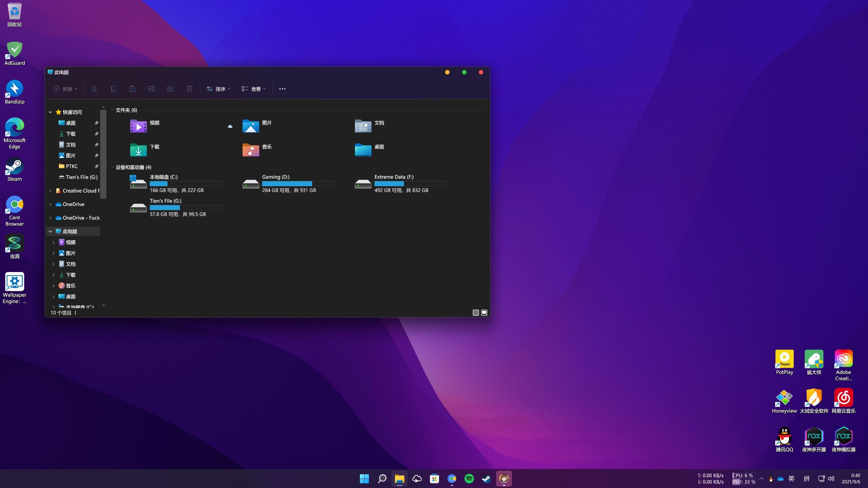Open the 视频 folder in main pane
This screenshot has width=868, height=488.
pos(145,126)
